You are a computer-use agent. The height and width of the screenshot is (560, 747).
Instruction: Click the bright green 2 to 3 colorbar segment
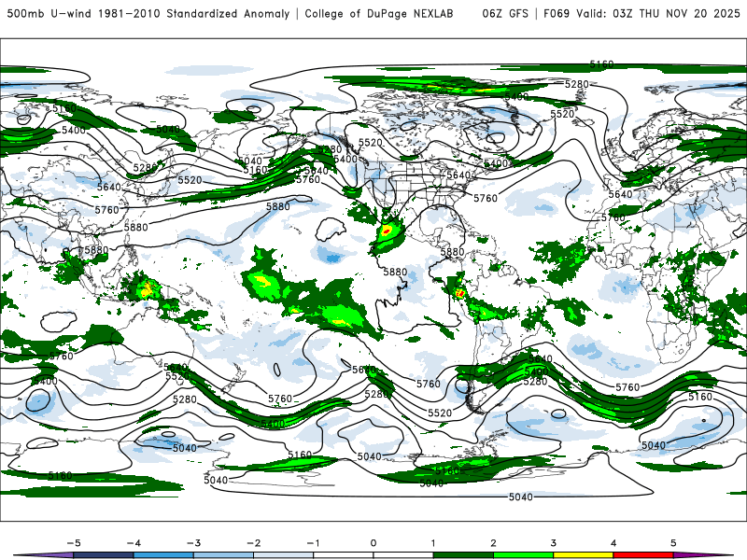(x=523, y=555)
